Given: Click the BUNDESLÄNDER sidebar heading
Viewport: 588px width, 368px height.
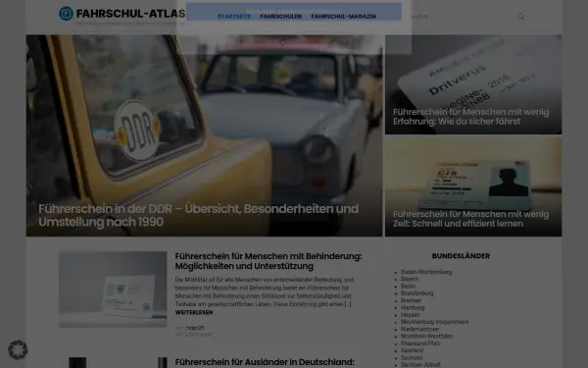Looking at the screenshot, I should tap(461, 256).
